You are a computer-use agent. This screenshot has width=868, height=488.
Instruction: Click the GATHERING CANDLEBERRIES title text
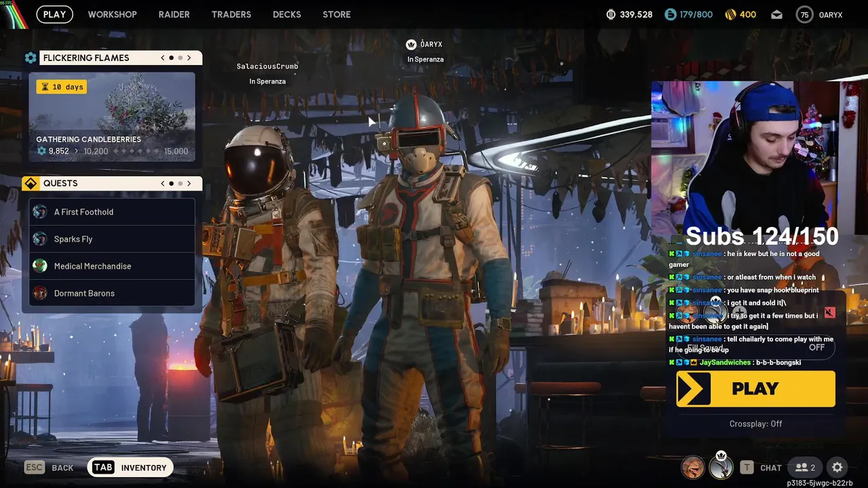(x=89, y=139)
